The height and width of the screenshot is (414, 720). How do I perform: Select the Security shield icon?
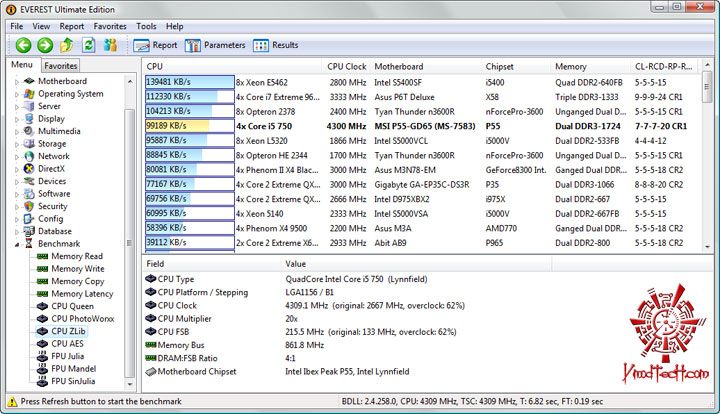[29, 206]
